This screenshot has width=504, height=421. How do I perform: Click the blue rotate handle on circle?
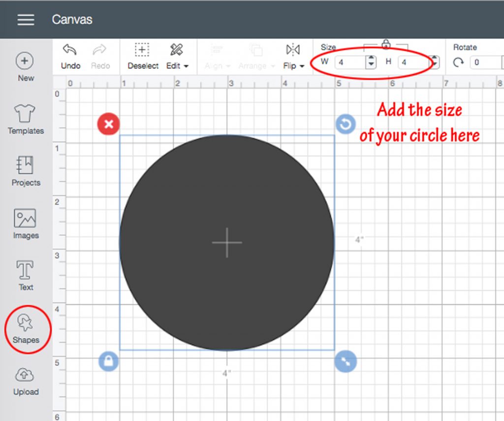tap(346, 124)
